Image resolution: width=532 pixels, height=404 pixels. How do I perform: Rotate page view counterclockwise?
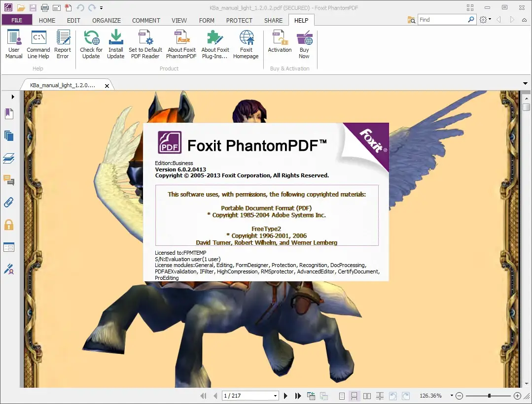pyautogui.click(x=393, y=396)
